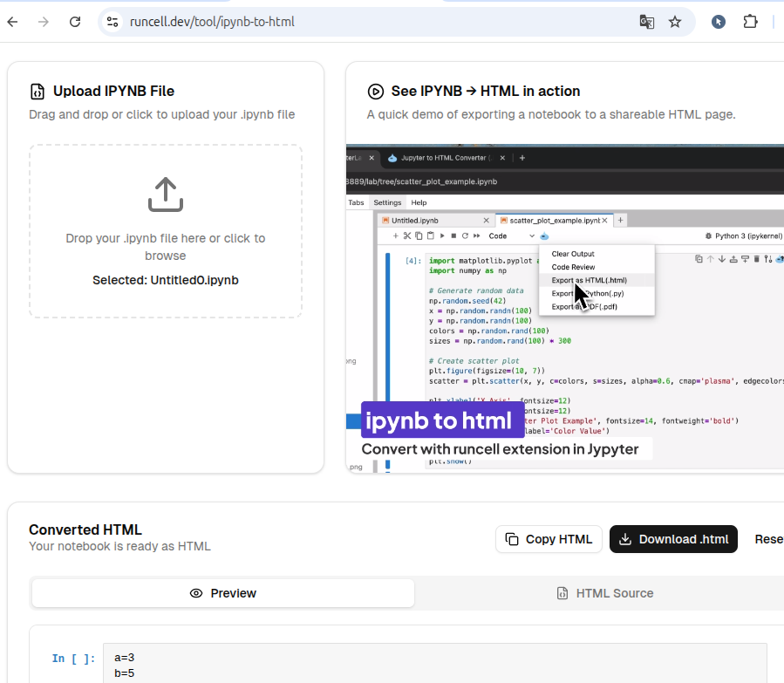Click the fast-forward run-all icon in demo
The height and width of the screenshot is (683, 784).
pos(476,236)
